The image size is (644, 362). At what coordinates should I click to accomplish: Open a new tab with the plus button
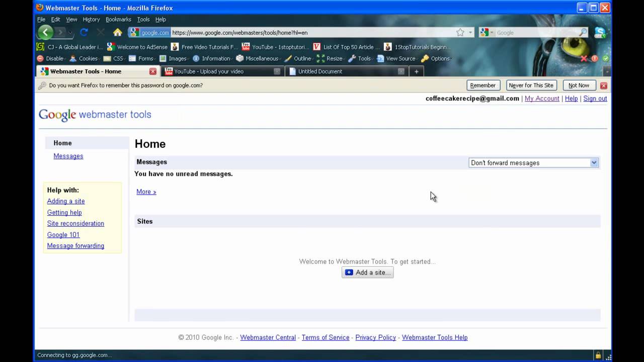click(416, 71)
